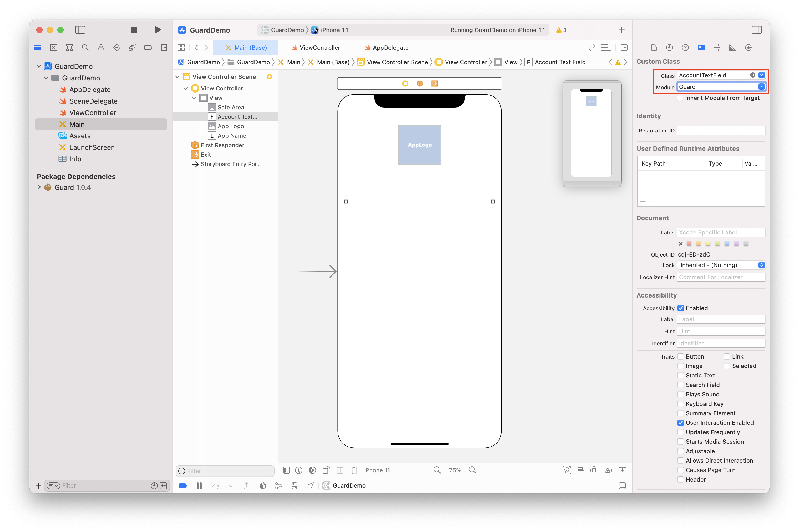Viewport: 799px width, 532px height.
Task: Enable Inherit Module From Target checkbox
Action: [x=680, y=98]
